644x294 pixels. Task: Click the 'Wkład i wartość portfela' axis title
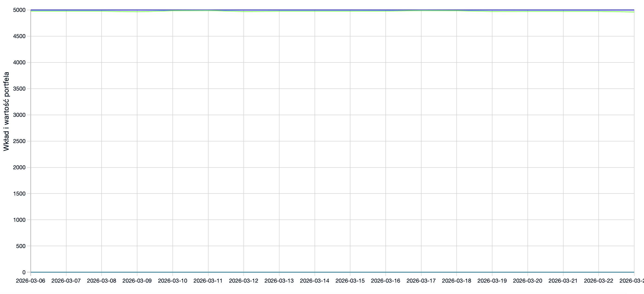[x=6, y=111]
